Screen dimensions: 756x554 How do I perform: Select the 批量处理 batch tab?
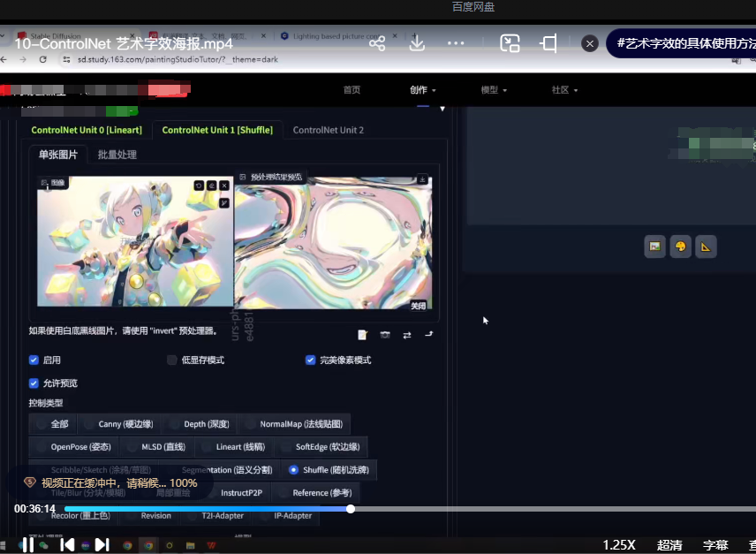click(x=117, y=155)
